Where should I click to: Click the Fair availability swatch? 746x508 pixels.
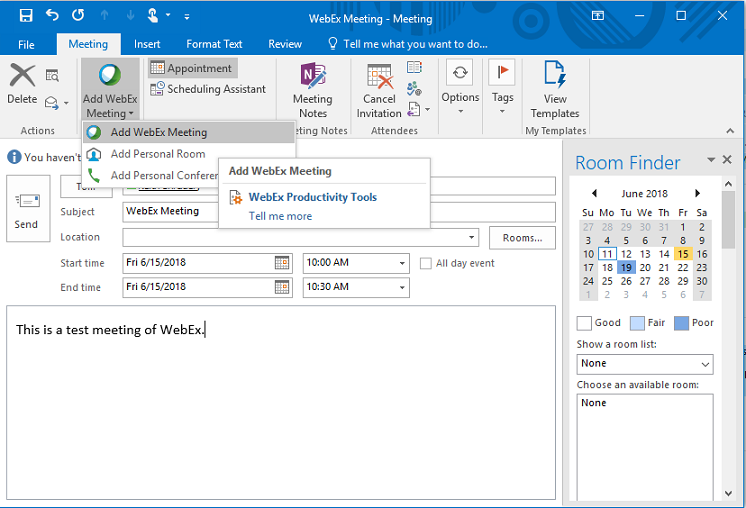tap(637, 323)
